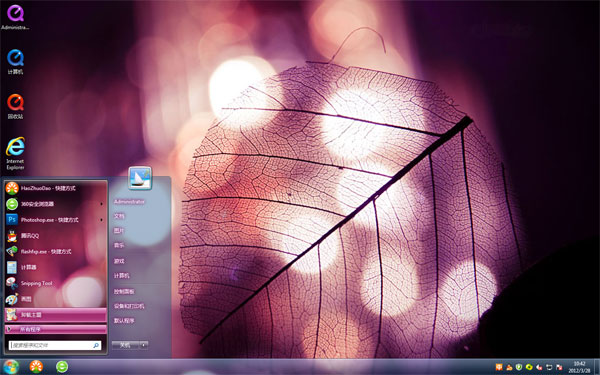Click the green shield security tray icon
The width and height of the screenshot is (600, 375).
[x=519, y=367]
